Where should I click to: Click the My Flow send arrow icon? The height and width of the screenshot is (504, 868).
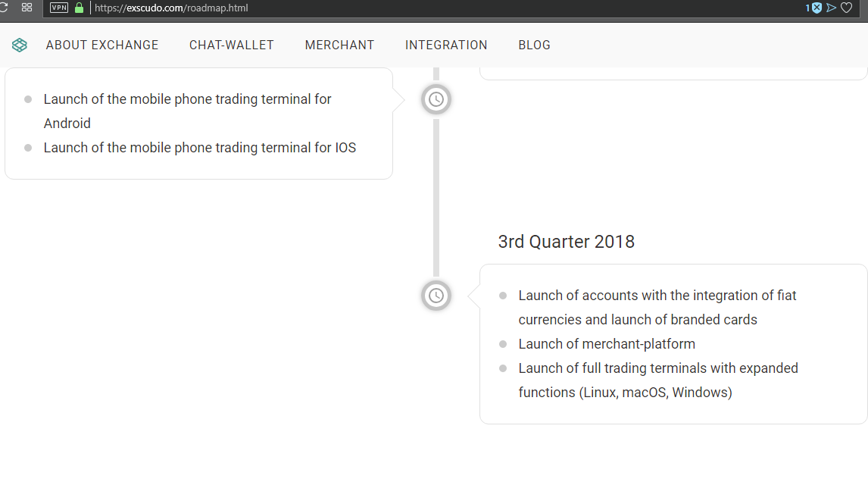[x=831, y=8]
